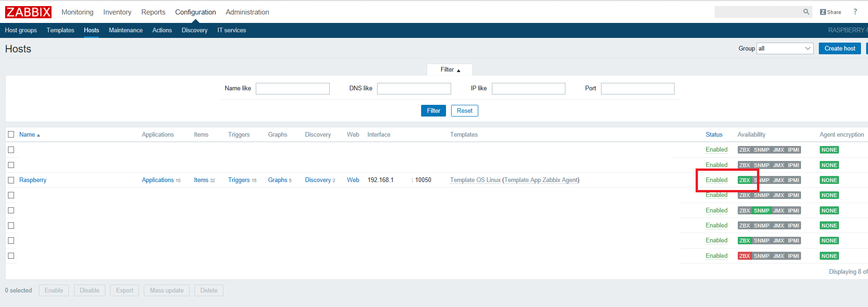Open the Group dropdown showing all
This screenshot has width=868, height=307.
[x=785, y=49]
